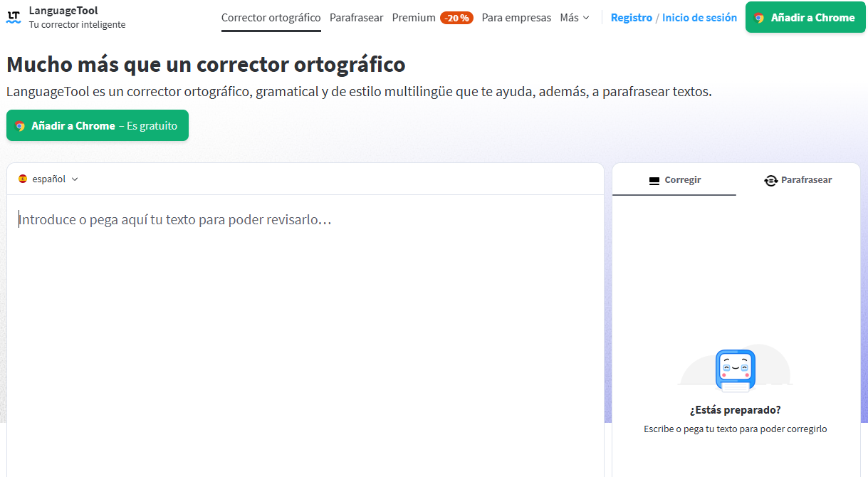Expand the Más menu
868x477 pixels.
(575, 18)
